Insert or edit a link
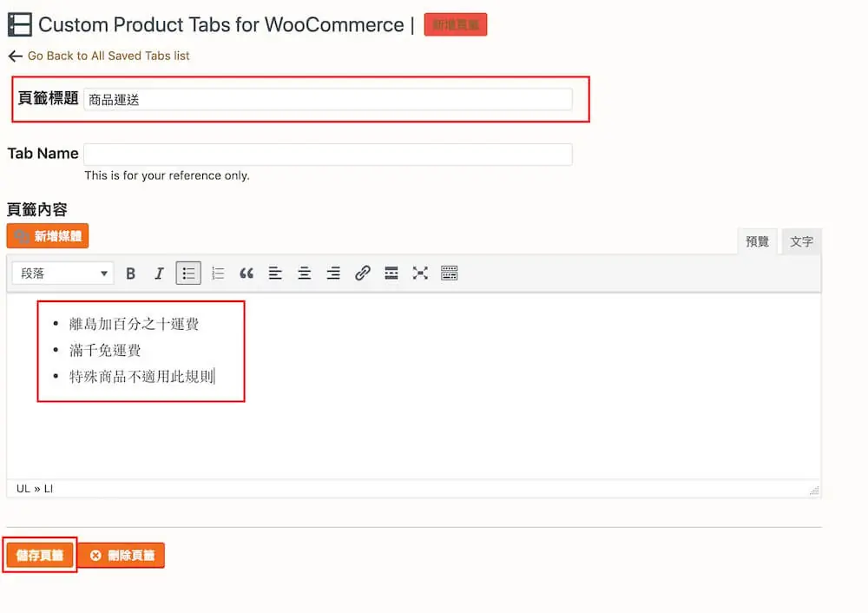Image resolution: width=868 pixels, height=613 pixels. coord(363,274)
